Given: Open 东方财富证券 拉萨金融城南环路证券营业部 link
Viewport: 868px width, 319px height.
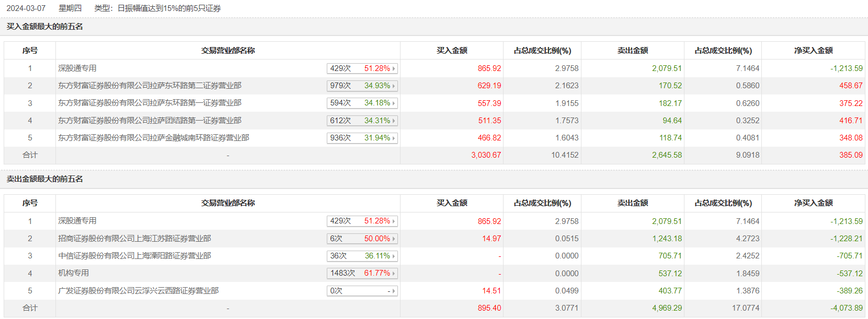Looking at the screenshot, I should 153,138.
